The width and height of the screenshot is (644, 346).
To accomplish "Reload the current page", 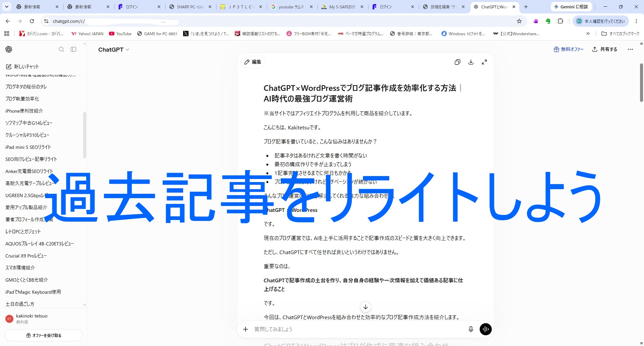I will (32, 21).
